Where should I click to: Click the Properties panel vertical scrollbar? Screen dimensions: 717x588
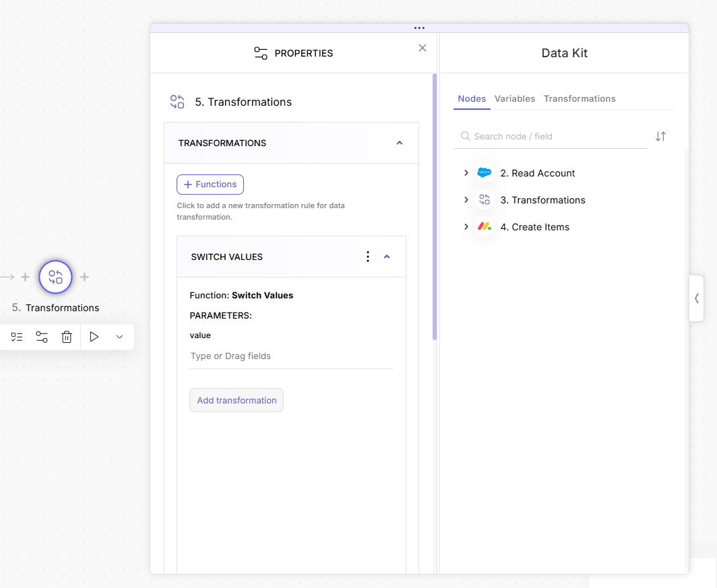pyautogui.click(x=435, y=207)
